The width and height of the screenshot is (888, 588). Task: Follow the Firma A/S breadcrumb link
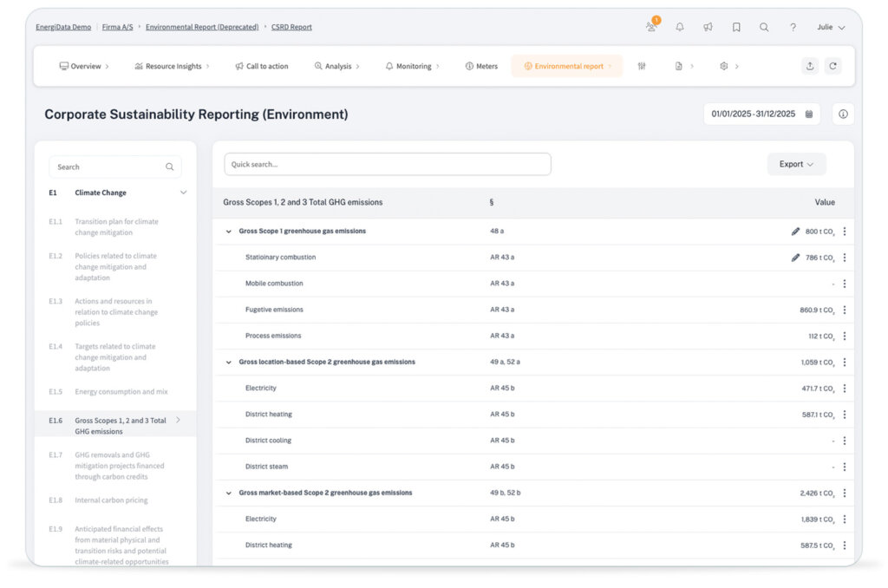pos(117,27)
